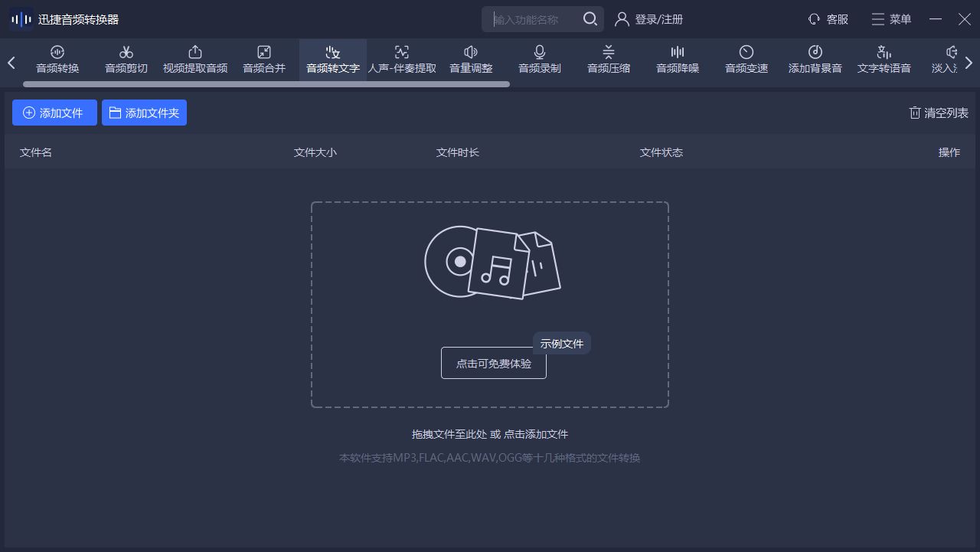Open the 音频转换 audio conversion tool
980x552 pixels.
(57, 60)
